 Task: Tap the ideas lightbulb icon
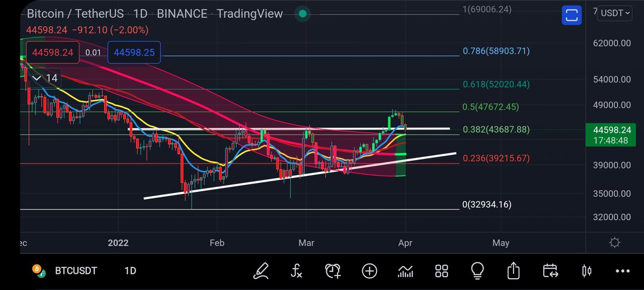pos(478,270)
